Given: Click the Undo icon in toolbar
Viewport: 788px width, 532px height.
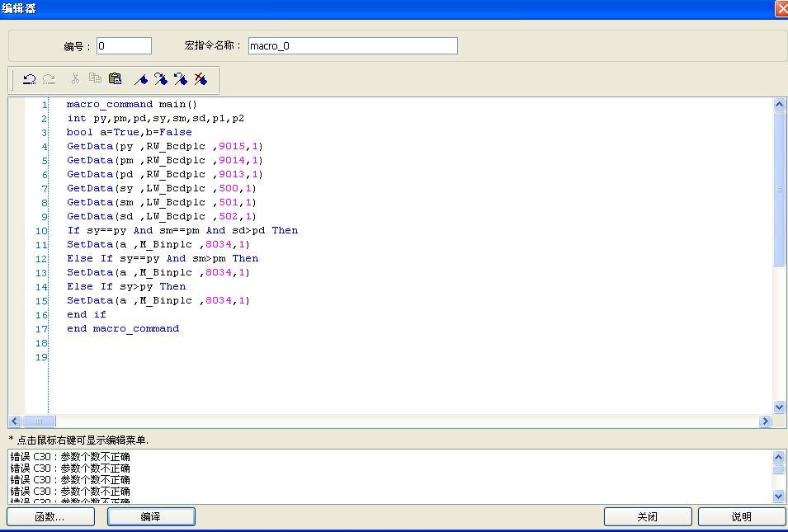Looking at the screenshot, I should pos(29,79).
